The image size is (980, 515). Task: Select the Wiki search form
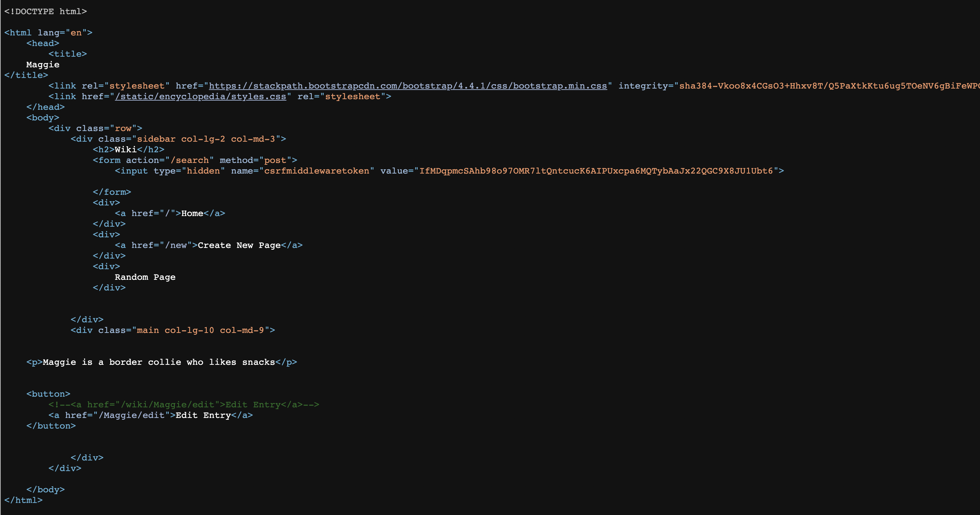click(194, 160)
